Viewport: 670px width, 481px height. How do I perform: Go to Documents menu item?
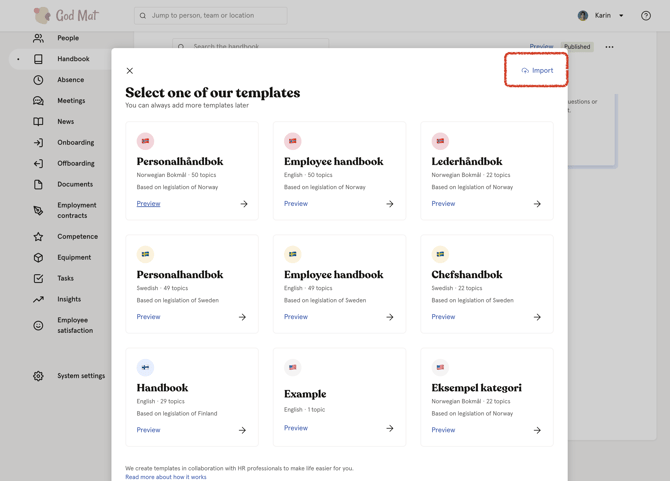point(75,185)
